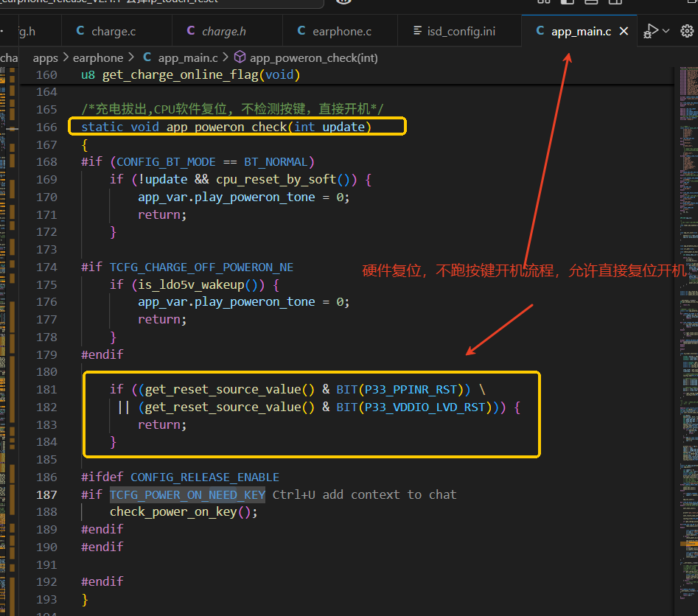Click is_ldo5v_wakeup() in the if condition

[201, 284]
